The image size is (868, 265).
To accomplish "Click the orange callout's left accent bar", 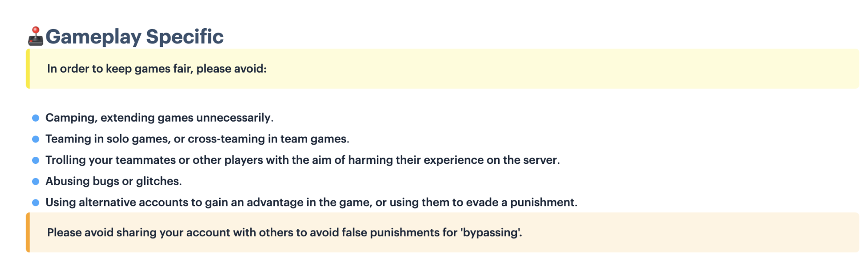I will click(x=28, y=232).
